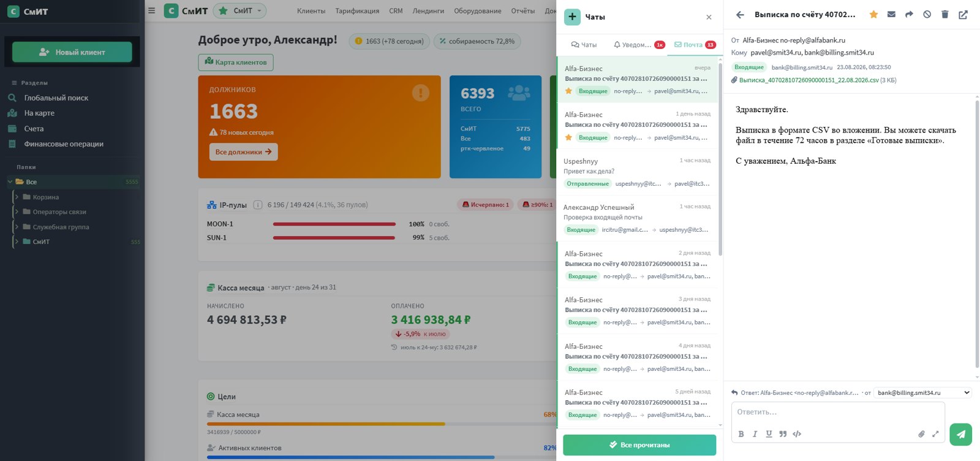Open the hamburger menu in the top bar
The height and width of the screenshot is (461, 980).
pos(152,10)
